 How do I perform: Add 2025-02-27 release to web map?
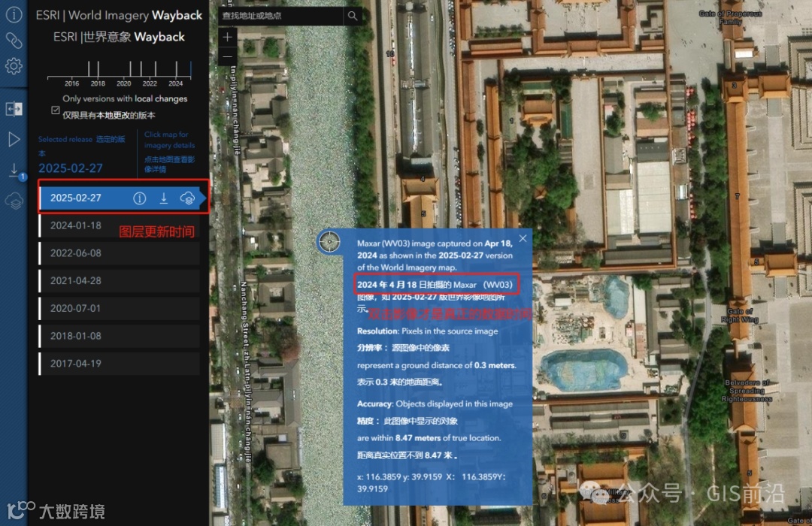tap(187, 198)
